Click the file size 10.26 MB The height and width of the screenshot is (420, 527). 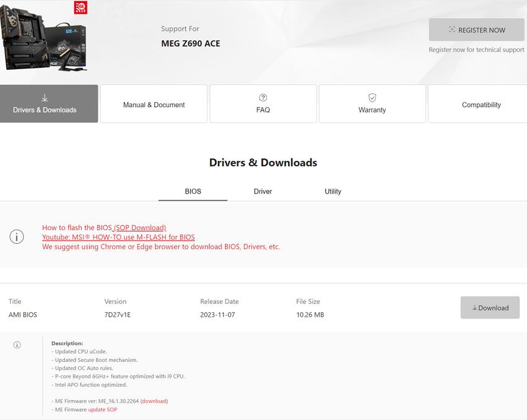point(310,315)
